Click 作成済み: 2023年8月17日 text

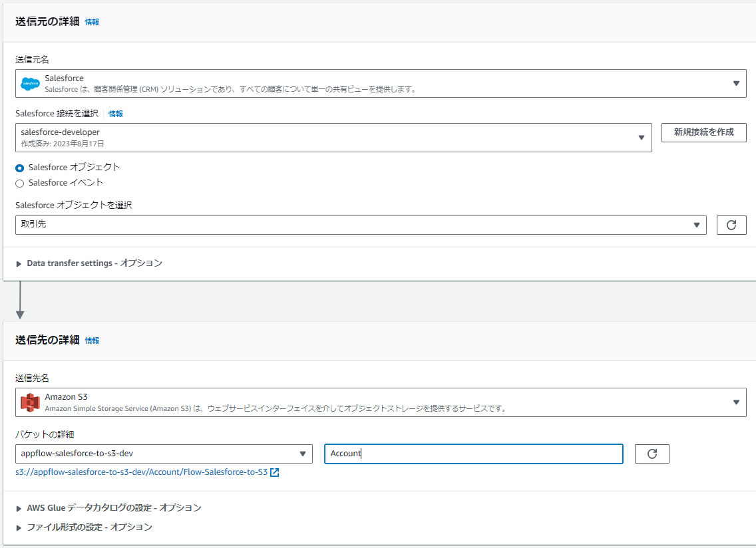(x=62, y=144)
